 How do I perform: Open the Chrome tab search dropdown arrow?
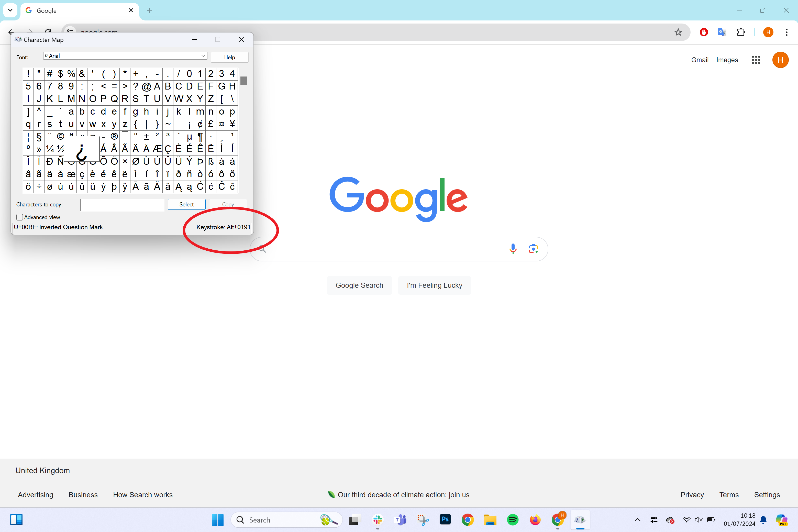coord(10,10)
